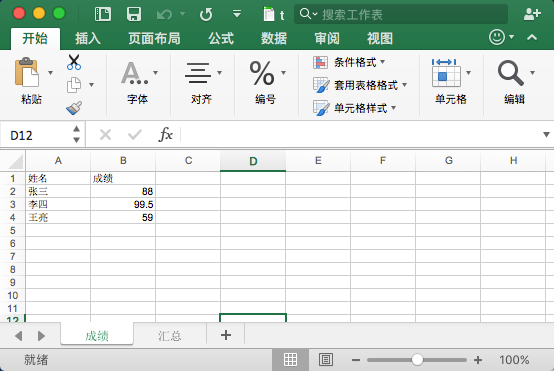Open the 视图 tab

(380, 38)
